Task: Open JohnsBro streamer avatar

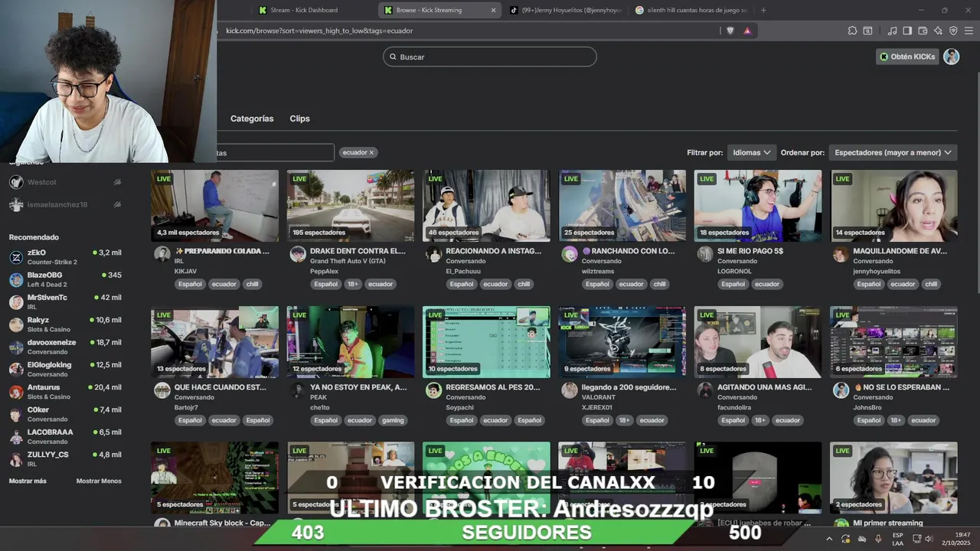Action: coord(841,391)
